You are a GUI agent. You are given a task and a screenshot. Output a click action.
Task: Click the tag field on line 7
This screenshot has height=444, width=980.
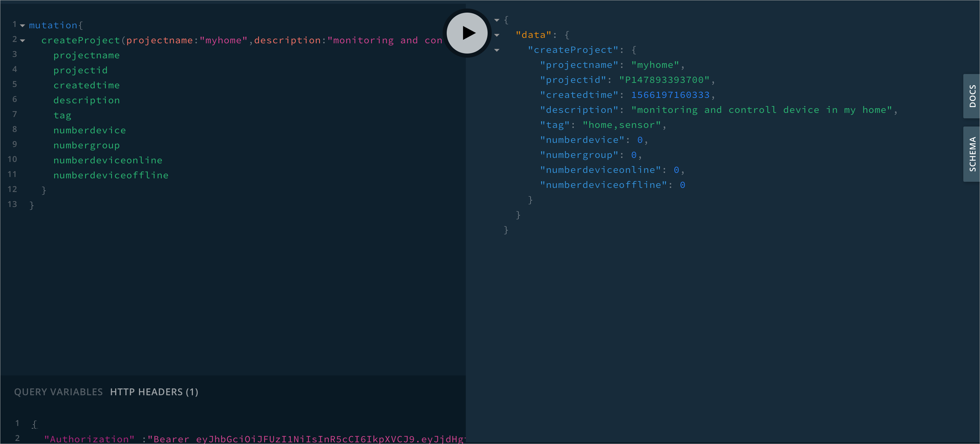click(62, 115)
